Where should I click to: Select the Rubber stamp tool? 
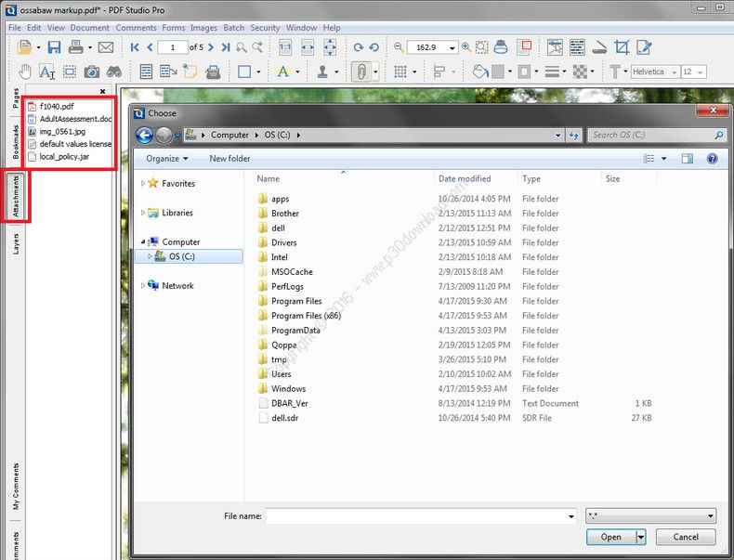tap(322, 72)
